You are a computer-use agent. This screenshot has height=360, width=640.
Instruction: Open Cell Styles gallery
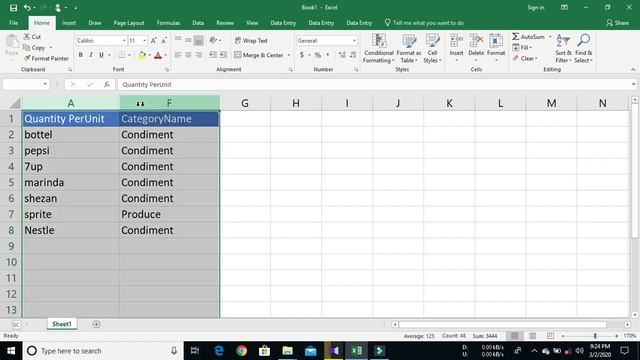[x=432, y=48]
